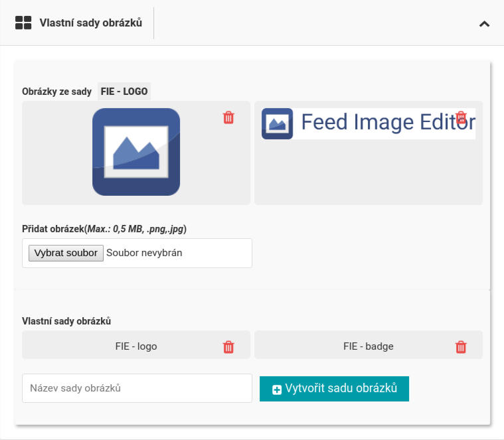This screenshot has height=440, width=504.
Task: Click the Vlastní sady obrázků header title
Action: pyautogui.click(x=91, y=23)
